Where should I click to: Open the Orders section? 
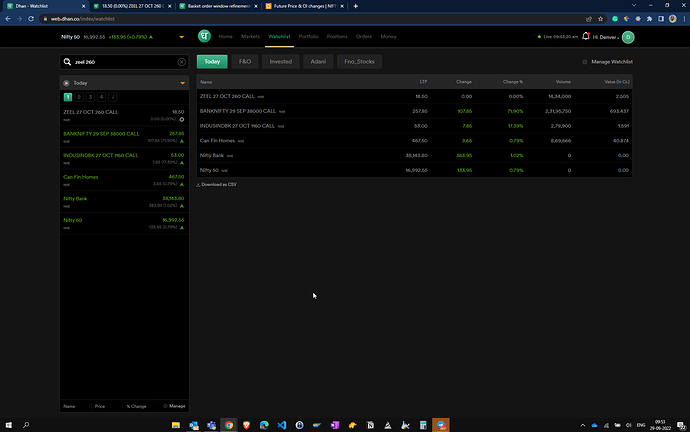point(364,37)
